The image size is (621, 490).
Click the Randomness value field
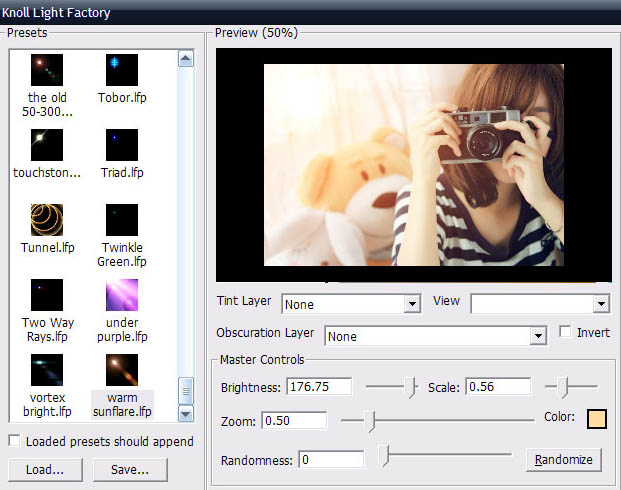tap(331, 459)
